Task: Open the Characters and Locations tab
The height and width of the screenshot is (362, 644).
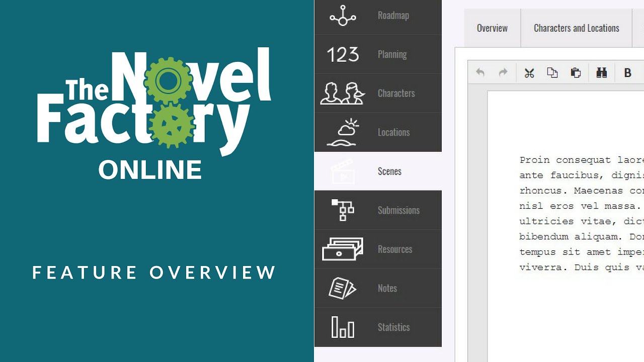Action: tap(577, 28)
